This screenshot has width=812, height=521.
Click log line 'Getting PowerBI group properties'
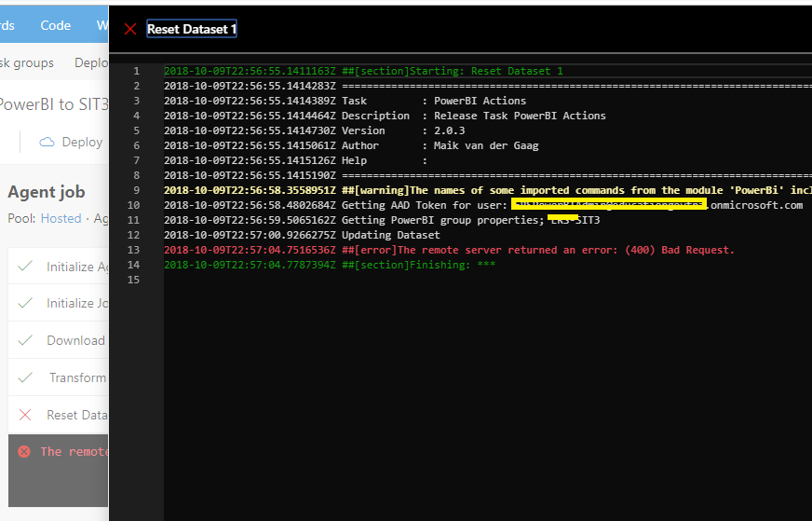tap(382, 220)
